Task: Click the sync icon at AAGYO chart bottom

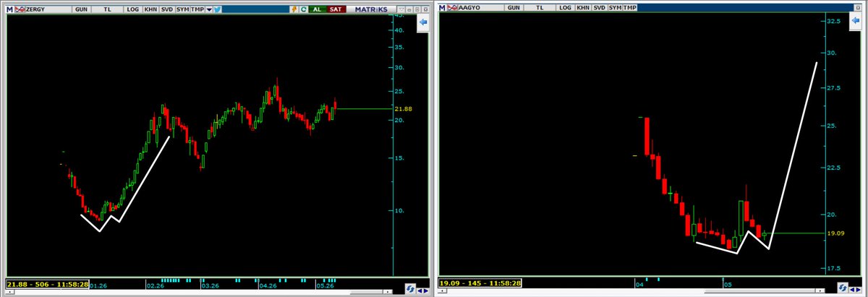Action: click(x=843, y=288)
